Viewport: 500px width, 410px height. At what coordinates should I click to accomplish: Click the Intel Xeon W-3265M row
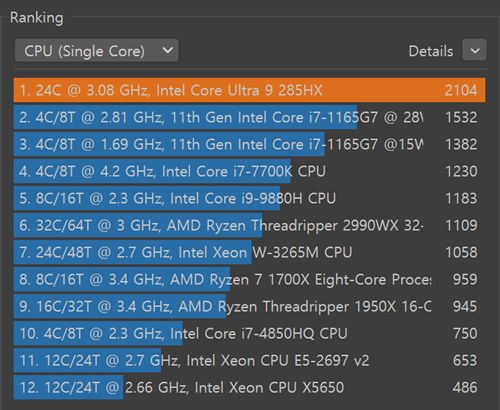[249, 252]
